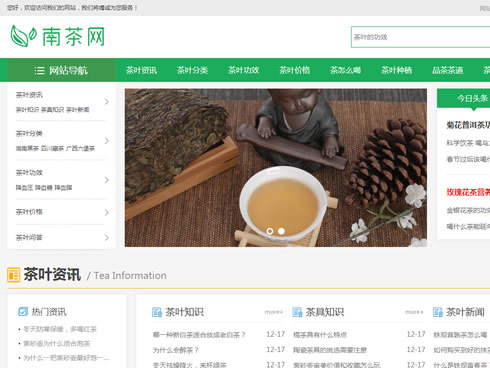Image resolution: width=490 pixels, height=368 pixels.
Task: Click the 茶具知识 section heading
Action: [x=325, y=312]
